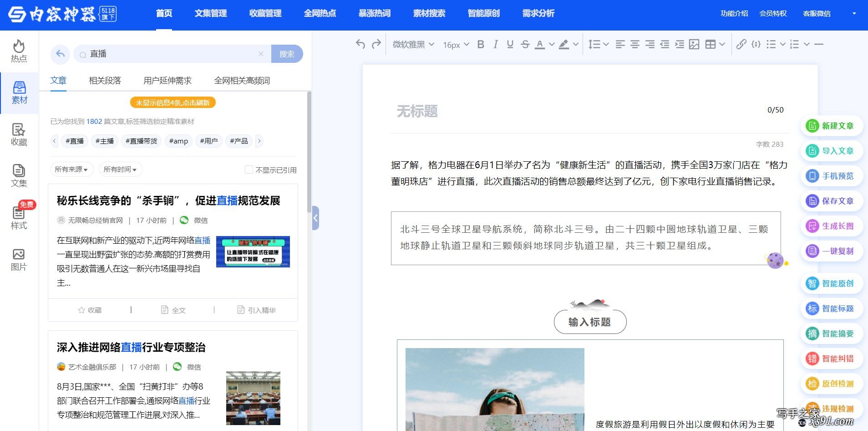Switch to the 全网相关高频词 tab
The height and width of the screenshot is (431, 868).
(242, 81)
